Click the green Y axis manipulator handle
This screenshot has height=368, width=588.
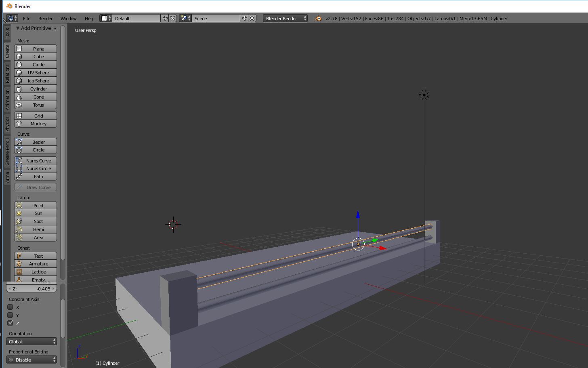click(x=374, y=240)
